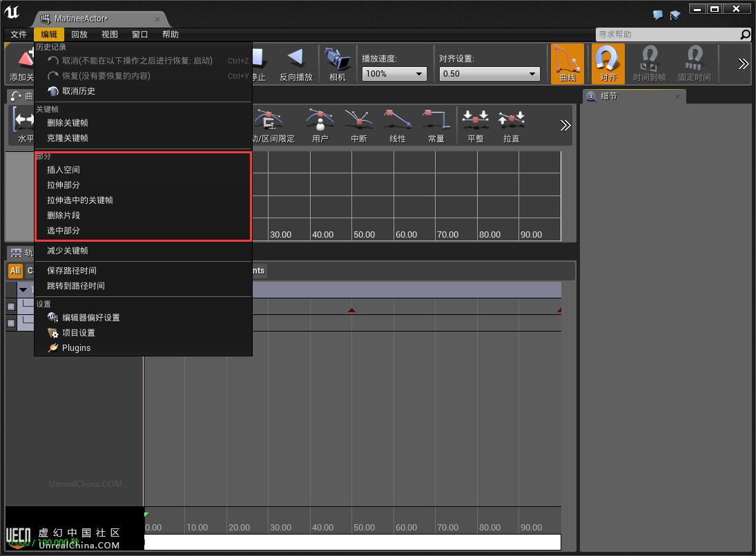Select the All track filter tab
The image size is (756, 556).
[x=15, y=271]
